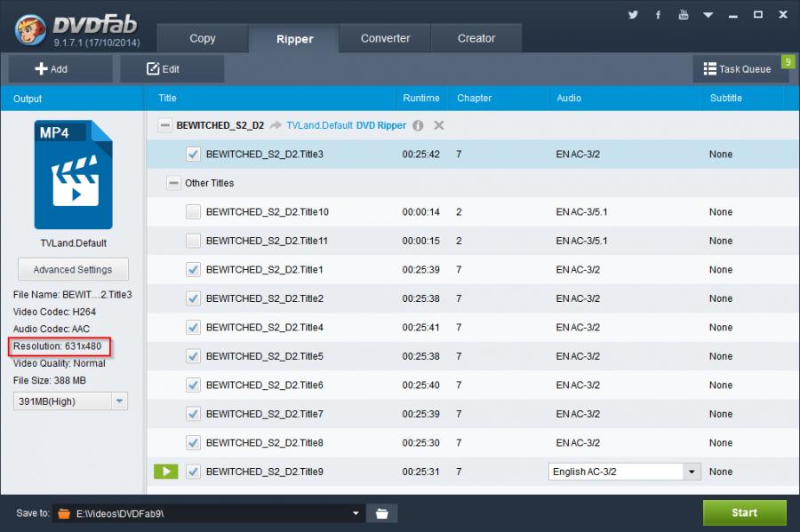Screen dimensions: 800x532
Task: Show source info icon for BEWITCHED_S2_D2
Action: [418, 125]
